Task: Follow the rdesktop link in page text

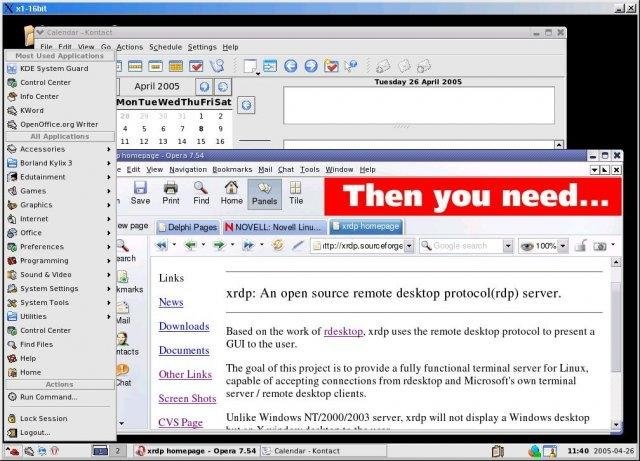Action: (x=343, y=331)
